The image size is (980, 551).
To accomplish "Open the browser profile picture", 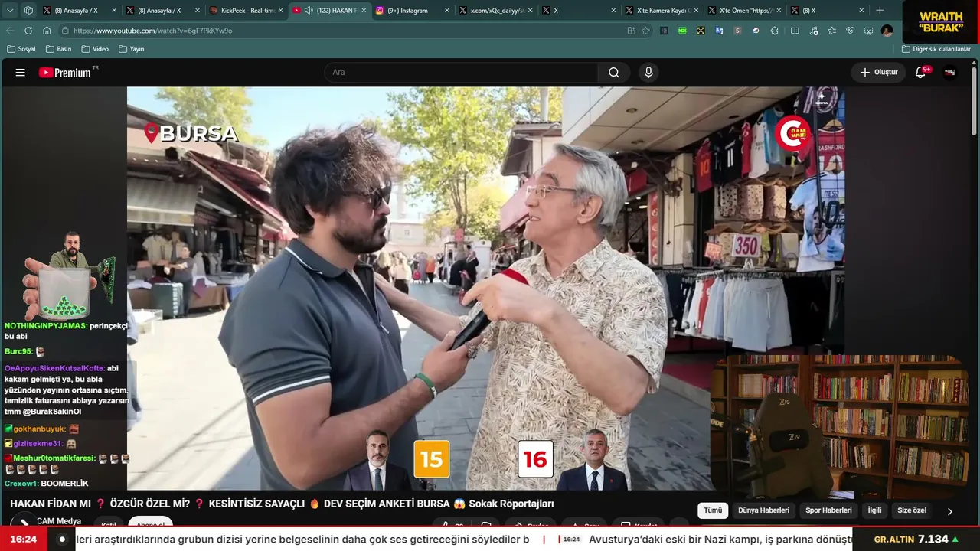I will tap(887, 31).
